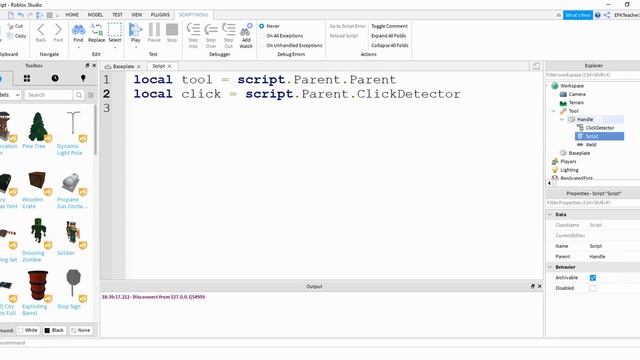
Task: Open the Toolbox inventory grid tab
Action: tap(27, 78)
